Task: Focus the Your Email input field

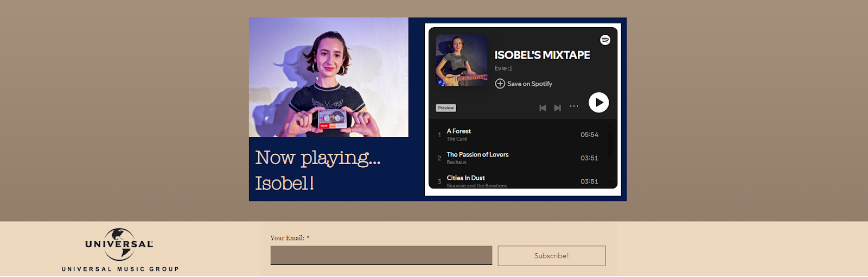Action: (381, 255)
